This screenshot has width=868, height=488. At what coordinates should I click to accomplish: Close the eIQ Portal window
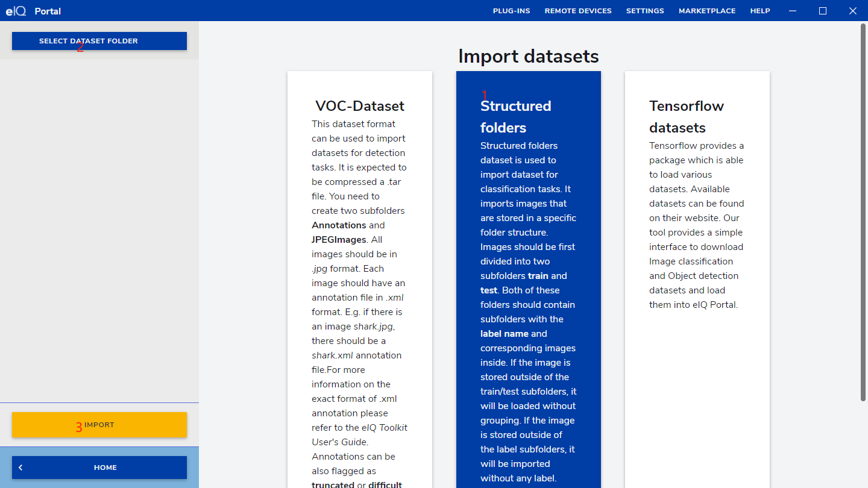853,11
